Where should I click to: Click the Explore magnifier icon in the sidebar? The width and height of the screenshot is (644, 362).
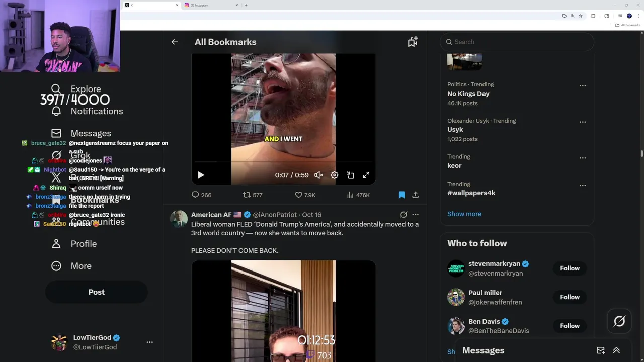click(56, 89)
